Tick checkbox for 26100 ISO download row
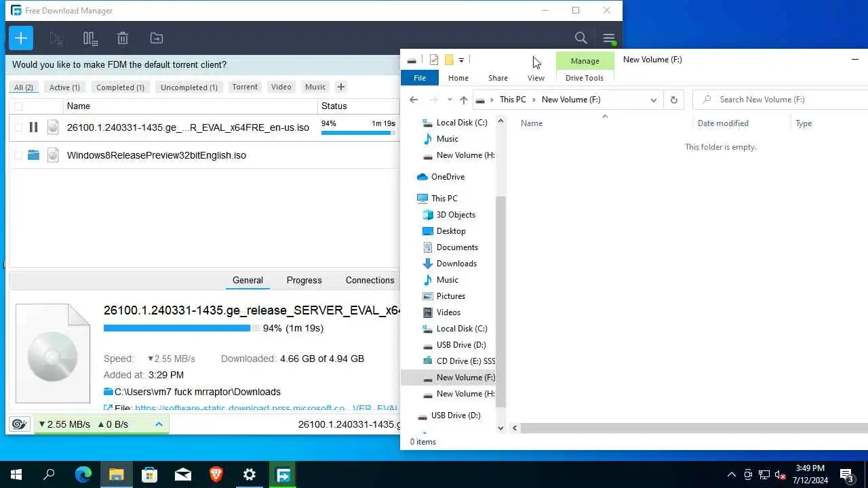 coord(18,127)
